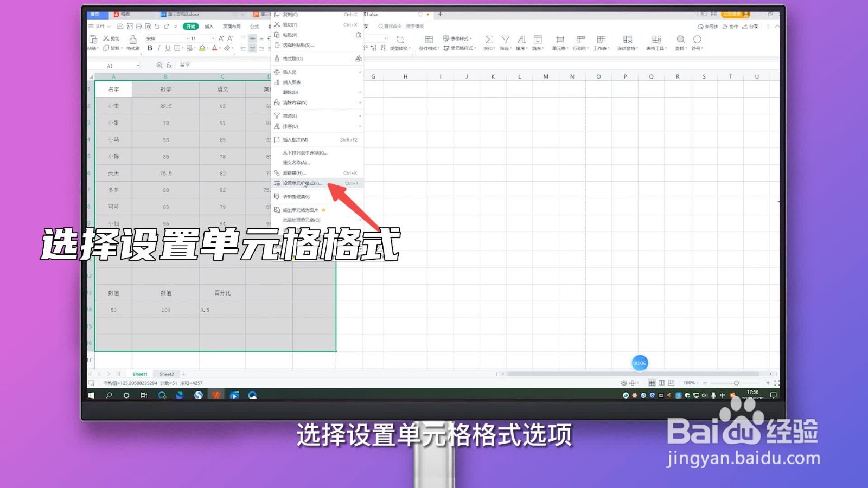Image resolution: width=868 pixels, height=488 pixels.
Task: Open the 文件 (File) menu
Action: point(100,26)
